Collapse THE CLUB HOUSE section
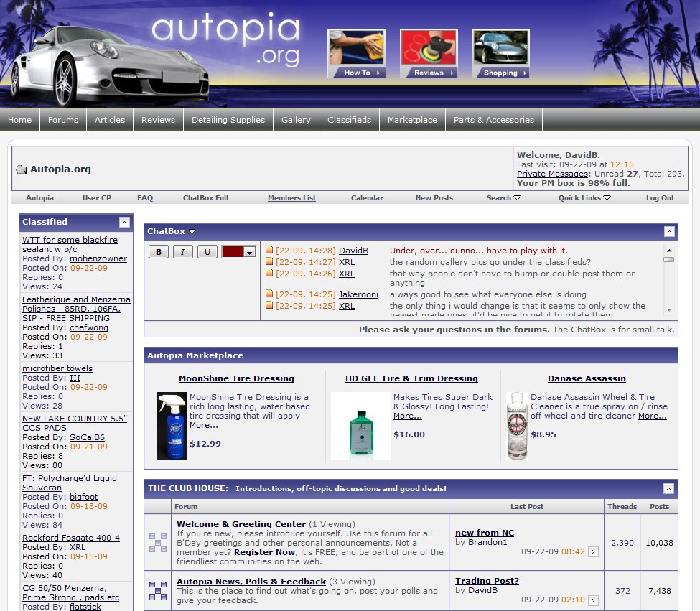This screenshot has width=700, height=611. (x=668, y=488)
